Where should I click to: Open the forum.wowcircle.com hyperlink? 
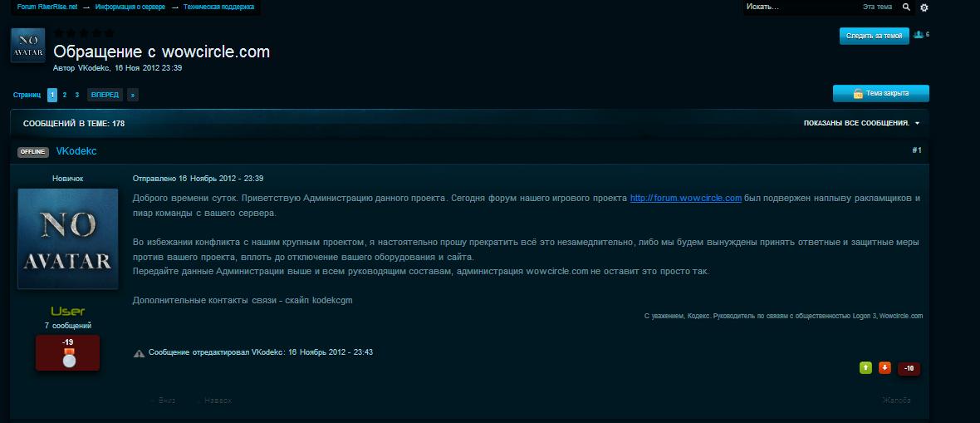pyautogui.click(x=686, y=199)
